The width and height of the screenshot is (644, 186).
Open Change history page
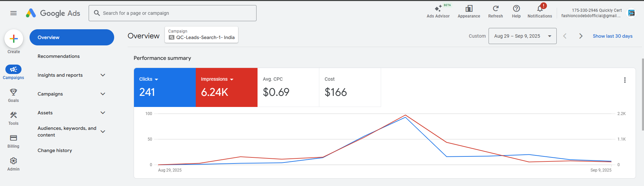[55, 150]
